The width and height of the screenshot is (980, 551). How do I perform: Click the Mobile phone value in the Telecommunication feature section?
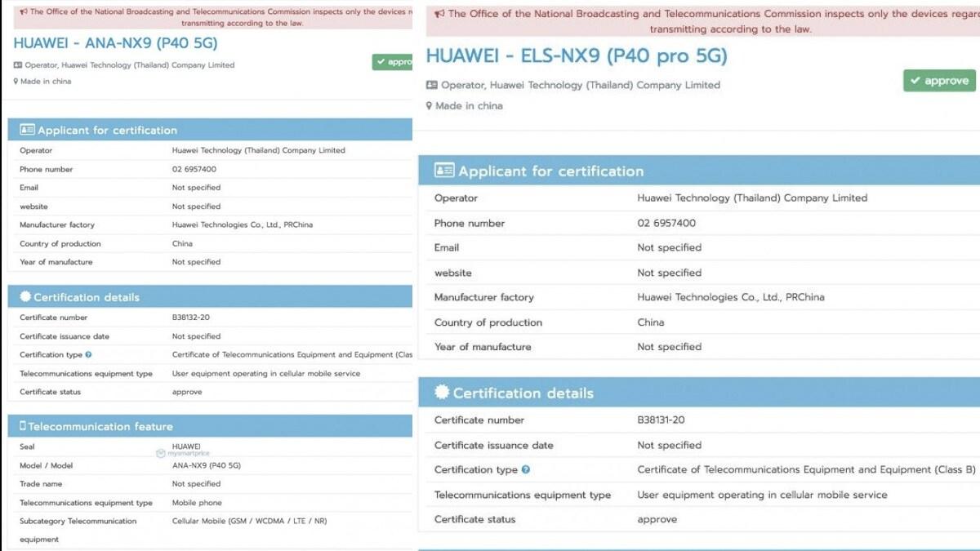tap(197, 503)
